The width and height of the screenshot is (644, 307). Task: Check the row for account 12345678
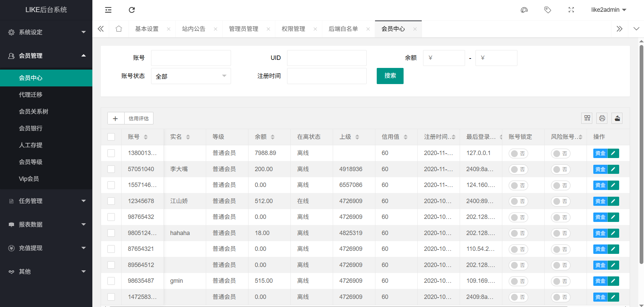coord(111,201)
